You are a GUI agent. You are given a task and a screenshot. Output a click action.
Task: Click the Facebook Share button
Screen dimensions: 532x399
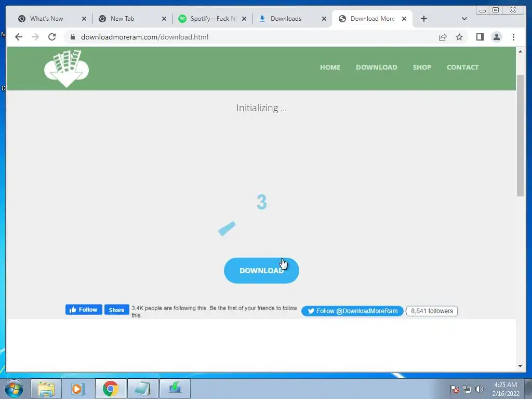coord(117,310)
